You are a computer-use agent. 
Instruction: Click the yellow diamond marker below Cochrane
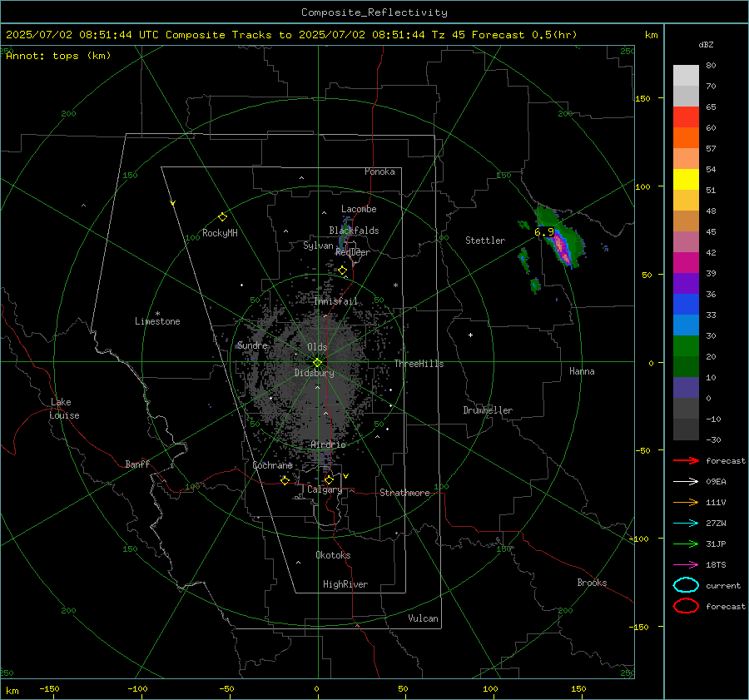(285, 480)
